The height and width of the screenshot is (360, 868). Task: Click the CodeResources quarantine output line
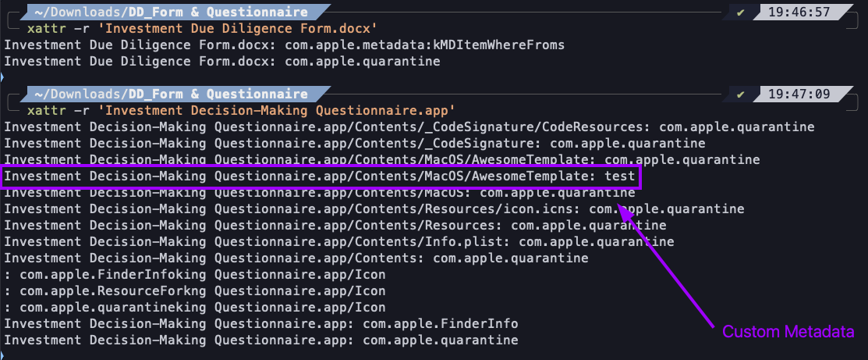pos(409,127)
